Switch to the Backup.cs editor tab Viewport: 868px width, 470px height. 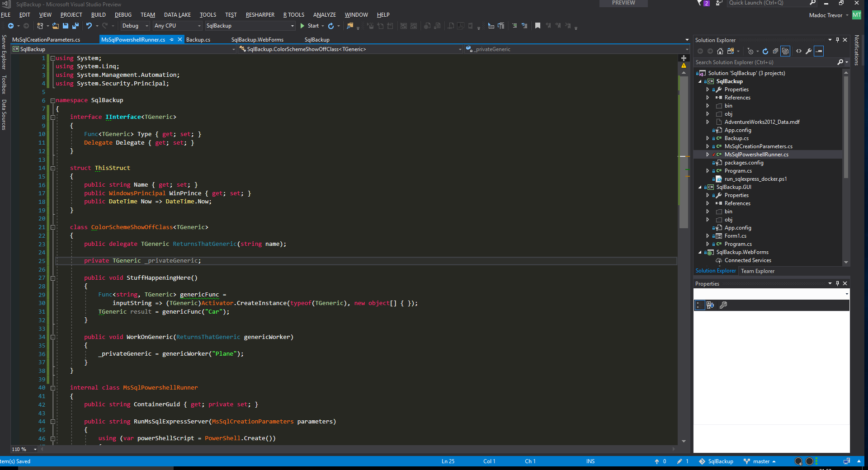198,40
